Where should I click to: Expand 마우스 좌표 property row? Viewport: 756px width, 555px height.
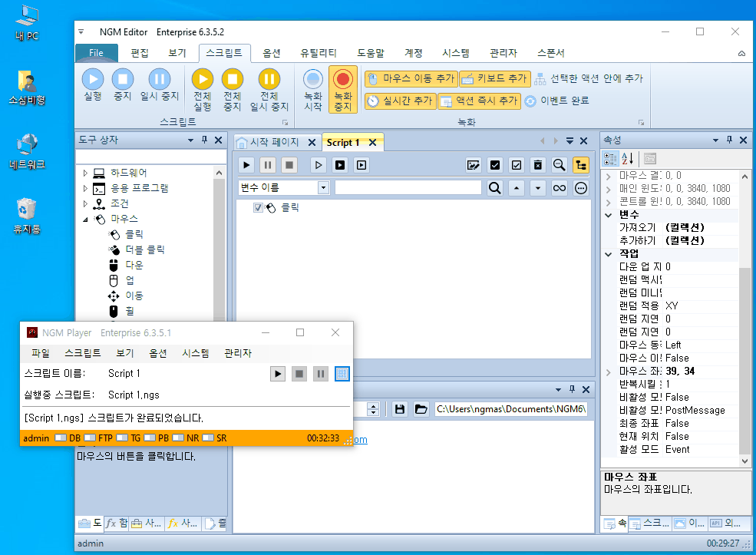coord(609,372)
